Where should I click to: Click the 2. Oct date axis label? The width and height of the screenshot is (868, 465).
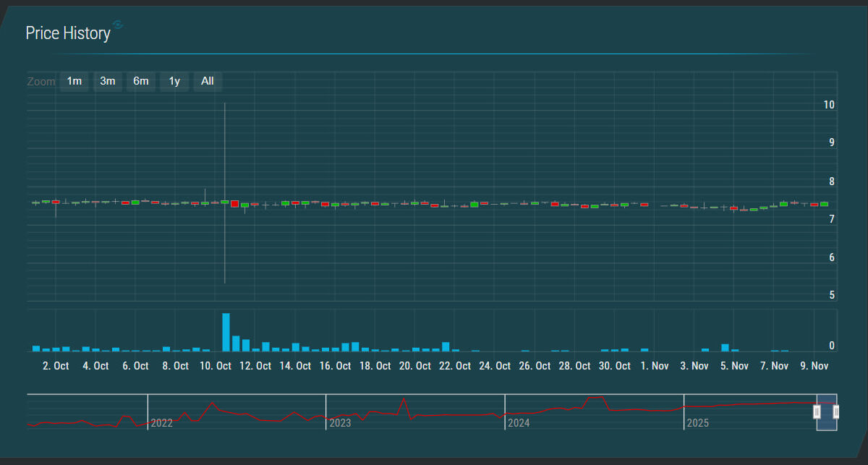pyautogui.click(x=56, y=366)
